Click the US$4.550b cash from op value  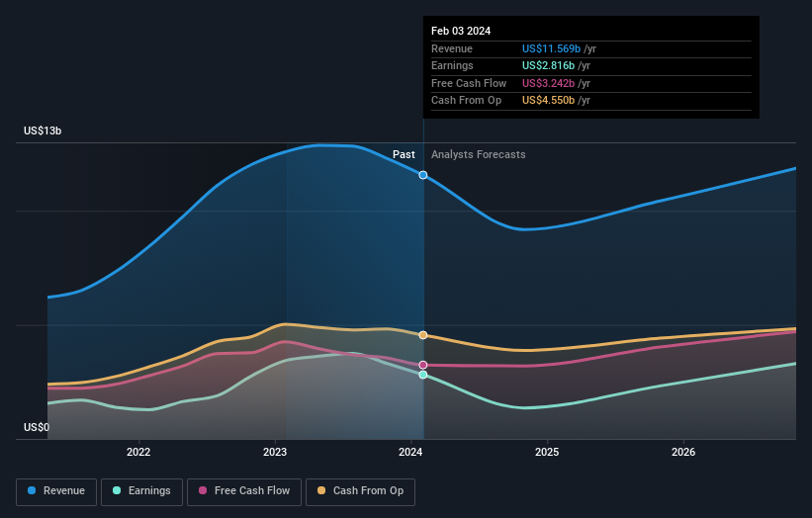[x=548, y=101]
